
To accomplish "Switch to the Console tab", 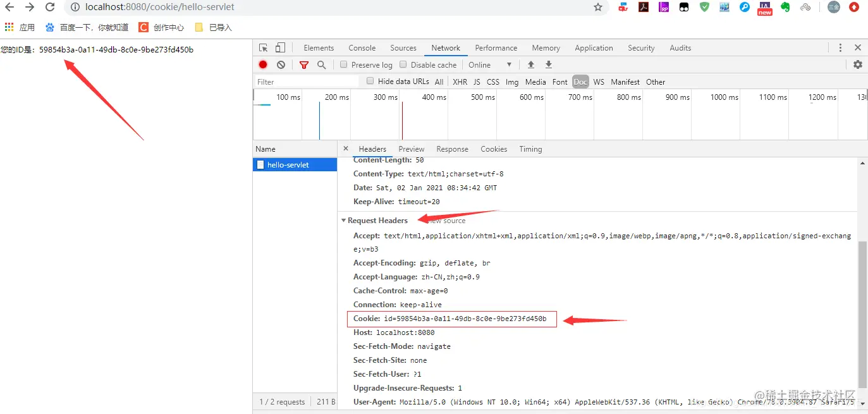I will [x=362, y=47].
